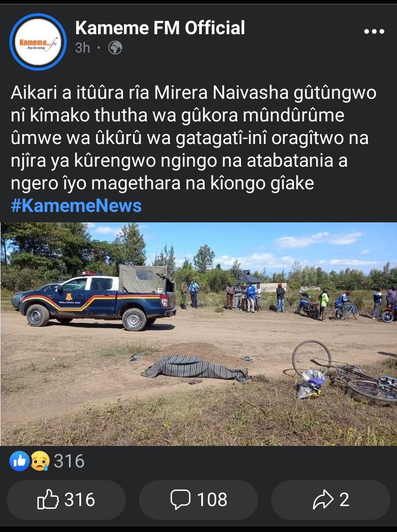This screenshot has height=532, width=397.
Task: Tap the bicycle in the photo
Action: [345, 371]
